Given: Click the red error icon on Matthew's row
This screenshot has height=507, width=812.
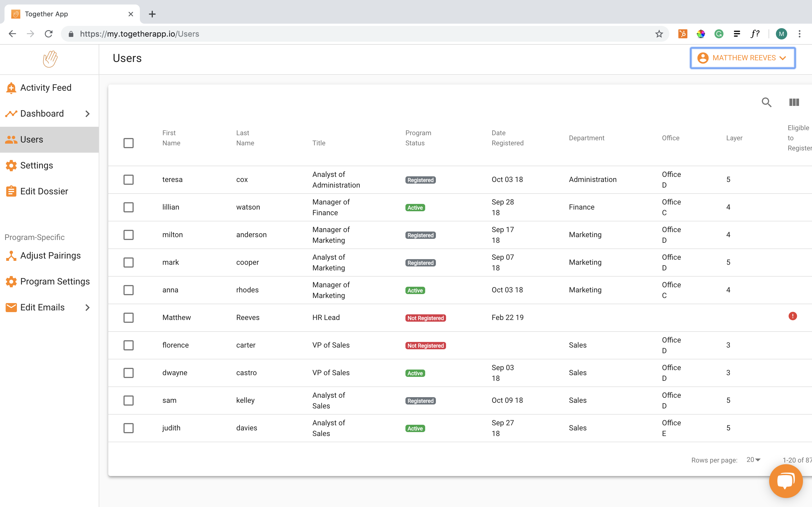Looking at the screenshot, I should click(793, 316).
